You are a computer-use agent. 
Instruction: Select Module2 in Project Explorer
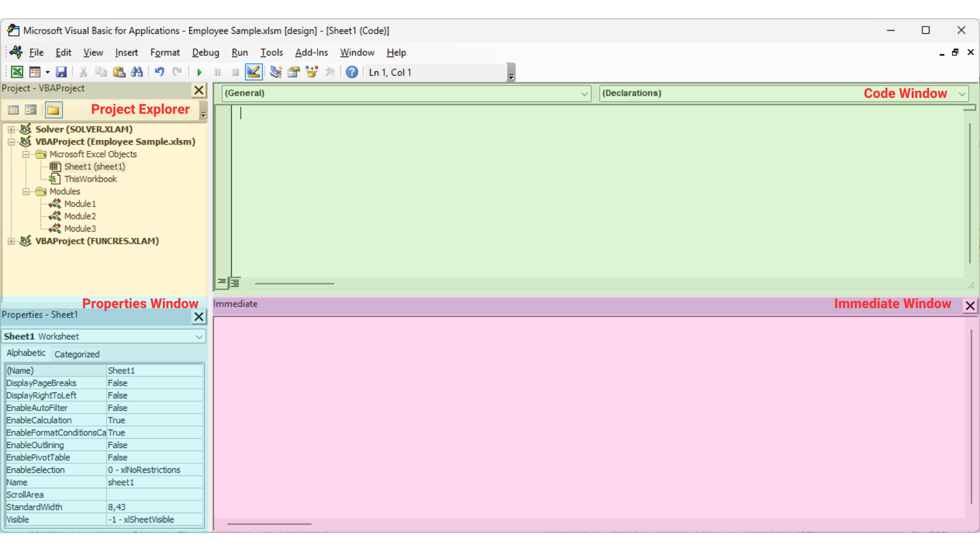80,216
